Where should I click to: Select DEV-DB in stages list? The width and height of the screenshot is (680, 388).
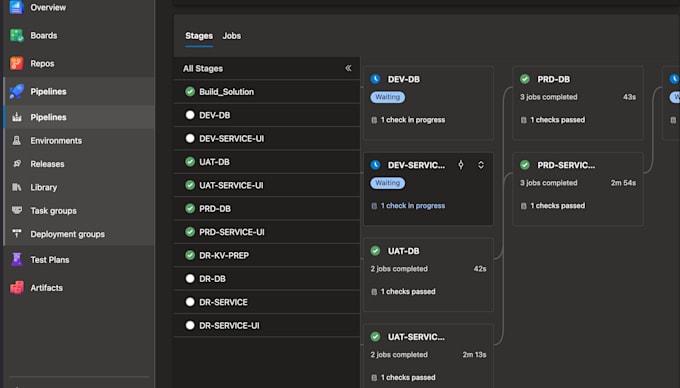267,115
